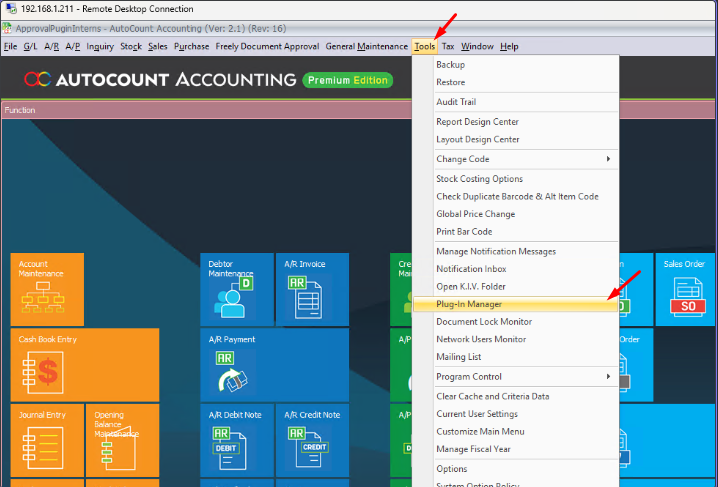718x487 pixels.
Task: Select Print Bar Code
Action: click(x=516, y=232)
